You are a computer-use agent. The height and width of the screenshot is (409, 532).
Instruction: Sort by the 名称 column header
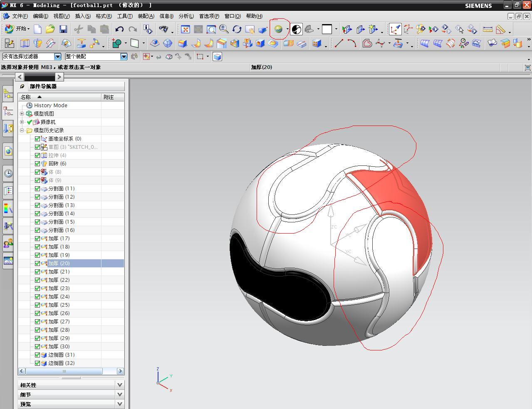tap(60, 97)
